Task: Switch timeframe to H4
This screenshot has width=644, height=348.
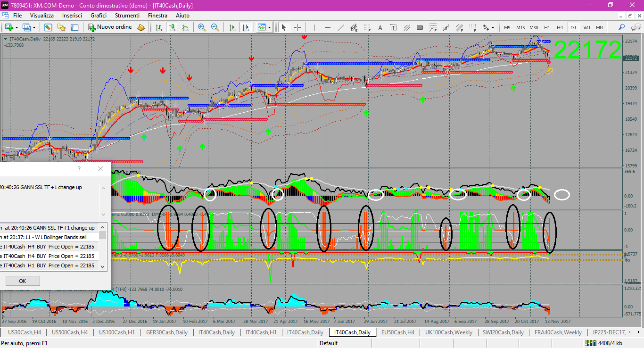Action: (560, 27)
